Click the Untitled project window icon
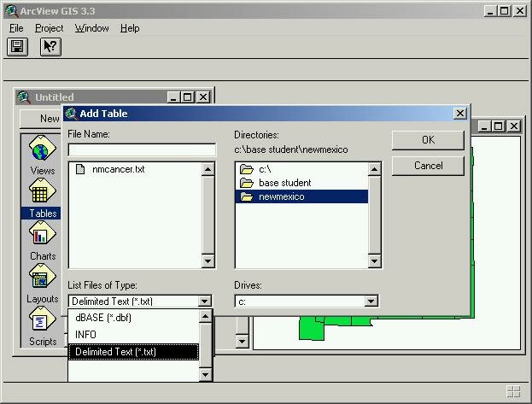This screenshot has width=532, height=404. pos(24,97)
